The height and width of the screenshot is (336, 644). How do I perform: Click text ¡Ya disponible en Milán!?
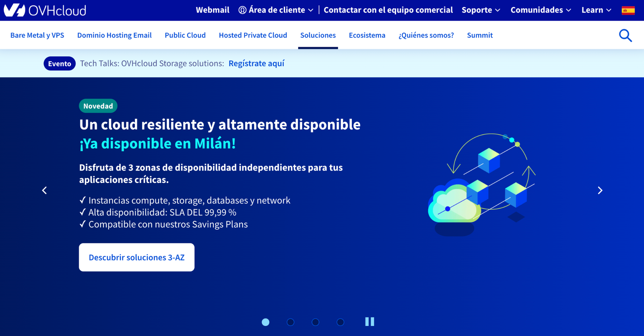point(157,143)
